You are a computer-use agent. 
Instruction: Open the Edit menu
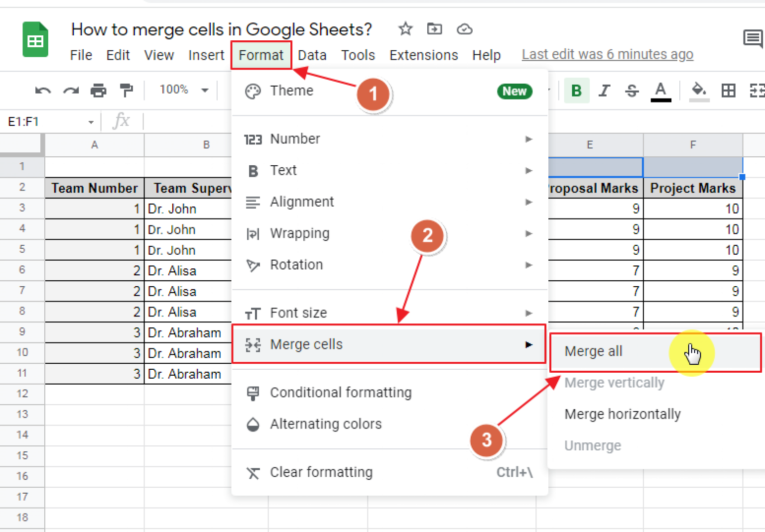pos(118,55)
